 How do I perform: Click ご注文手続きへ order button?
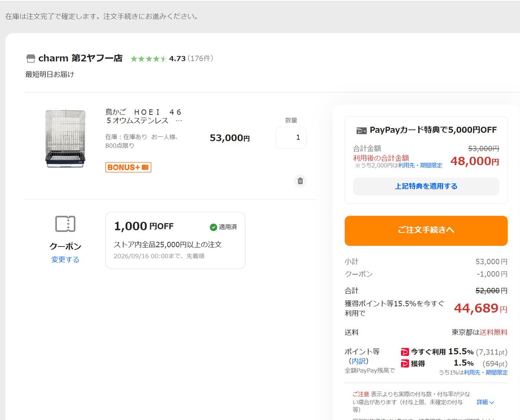426,230
